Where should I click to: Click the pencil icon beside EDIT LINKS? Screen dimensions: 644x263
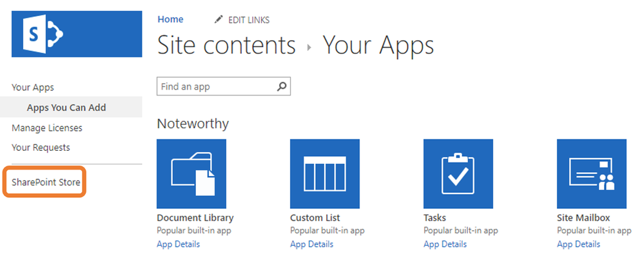[219, 19]
